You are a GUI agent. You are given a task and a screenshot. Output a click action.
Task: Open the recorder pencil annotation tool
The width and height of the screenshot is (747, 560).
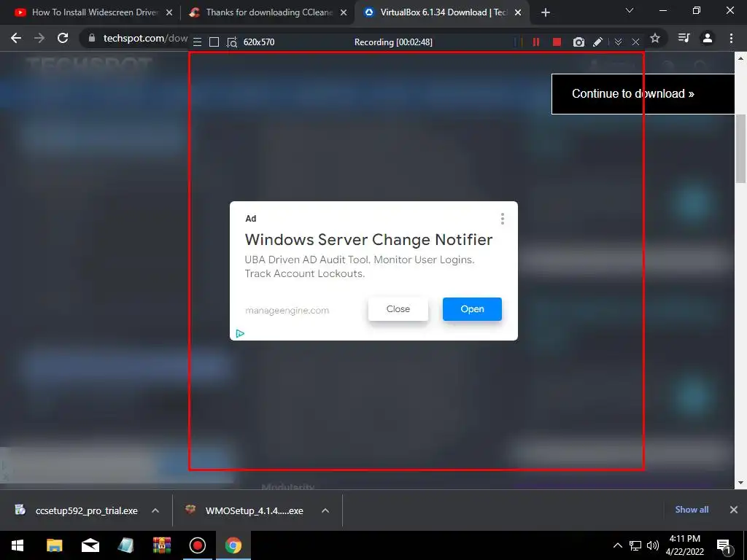(x=597, y=42)
